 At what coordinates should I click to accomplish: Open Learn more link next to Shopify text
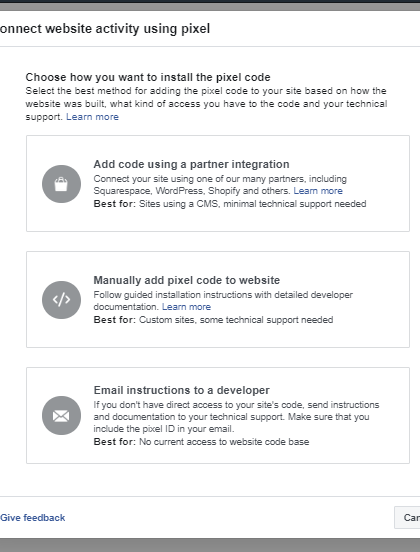[318, 191]
